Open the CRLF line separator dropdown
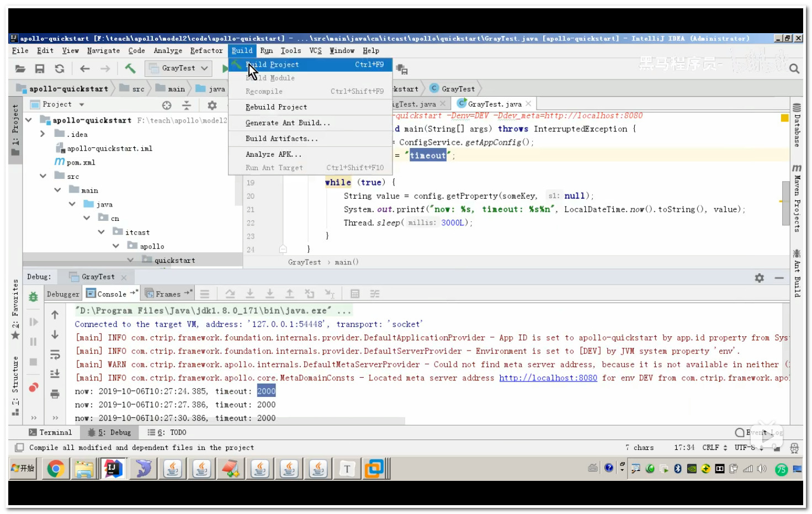 pyautogui.click(x=715, y=447)
